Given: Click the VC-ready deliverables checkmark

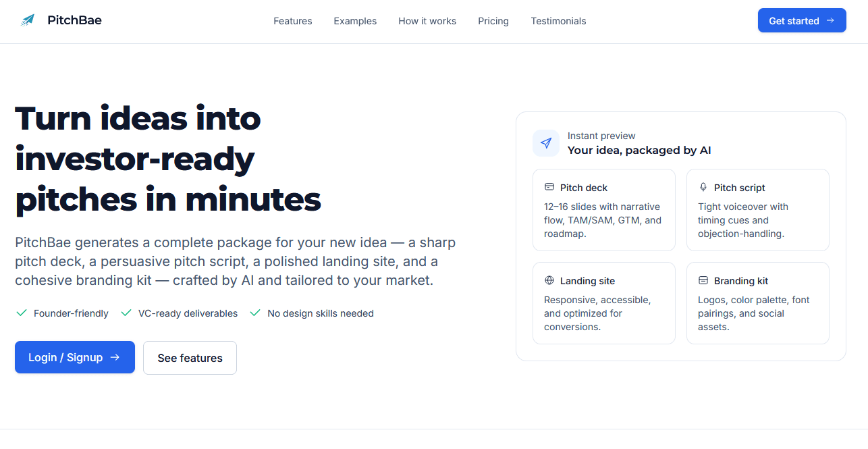Looking at the screenshot, I should tap(126, 313).
